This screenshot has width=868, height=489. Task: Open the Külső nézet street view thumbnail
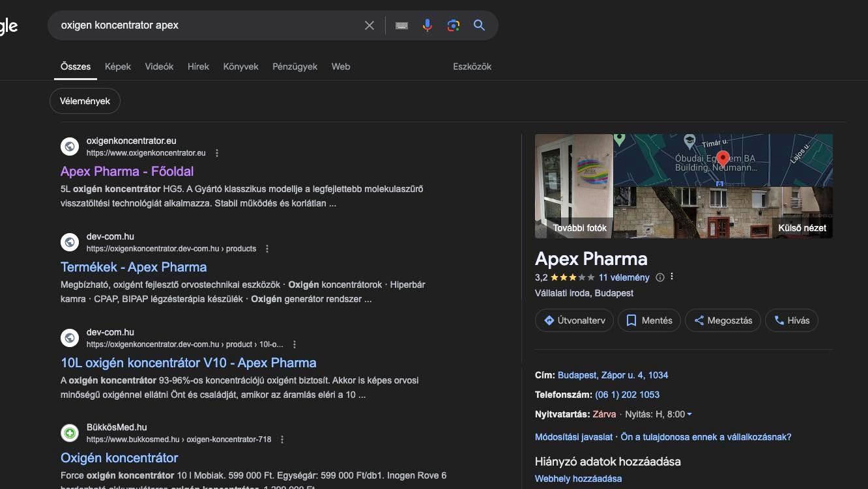(723, 212)
